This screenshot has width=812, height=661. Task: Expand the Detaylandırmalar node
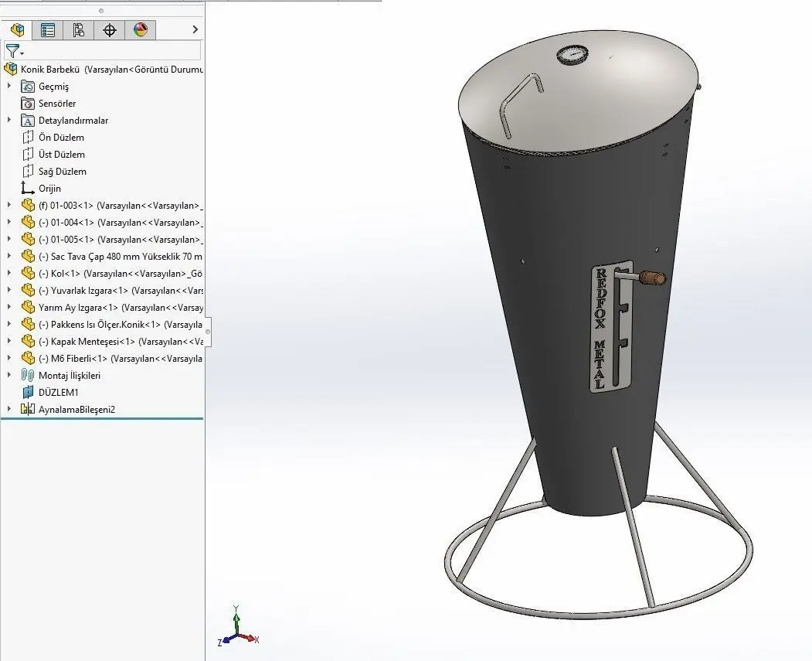coord(8,120)
